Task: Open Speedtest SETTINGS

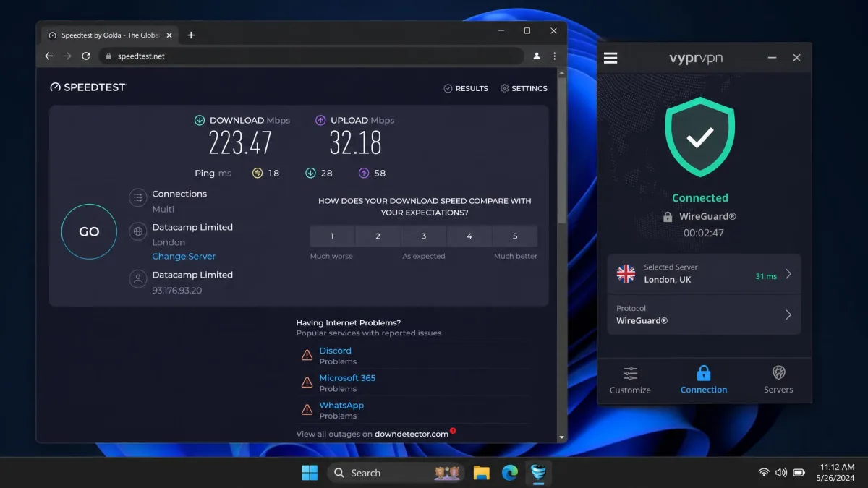Action: (524, 88)
